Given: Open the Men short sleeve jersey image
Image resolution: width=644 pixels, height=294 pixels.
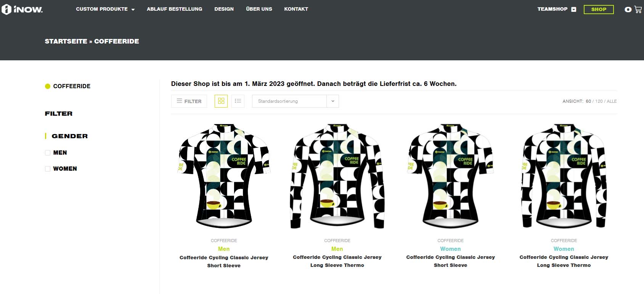Looking at the screenshot, I should tap(224, 176).
